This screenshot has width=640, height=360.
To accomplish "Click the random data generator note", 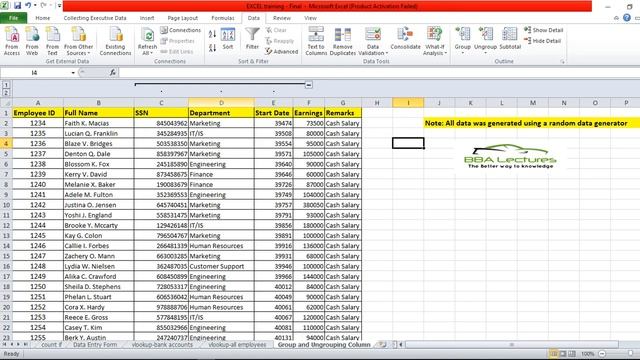I will (x=526, y=123).
